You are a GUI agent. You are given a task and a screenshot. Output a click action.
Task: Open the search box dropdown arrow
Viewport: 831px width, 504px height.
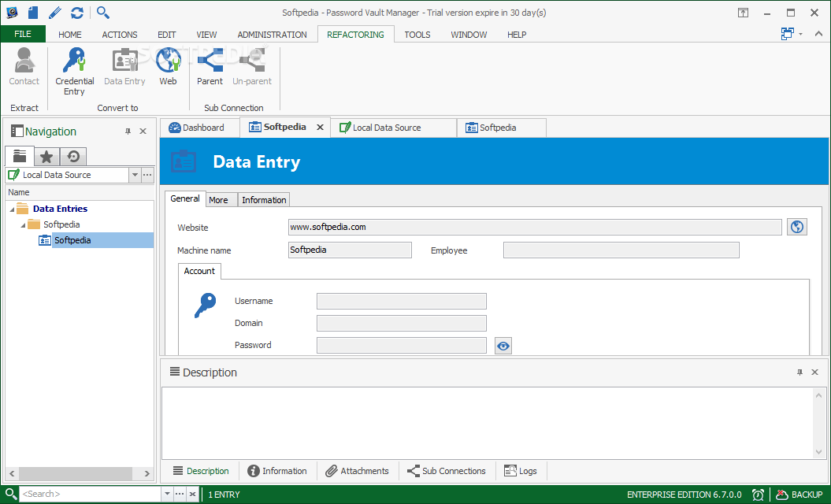pyautogui.click(x=167, y=494)
